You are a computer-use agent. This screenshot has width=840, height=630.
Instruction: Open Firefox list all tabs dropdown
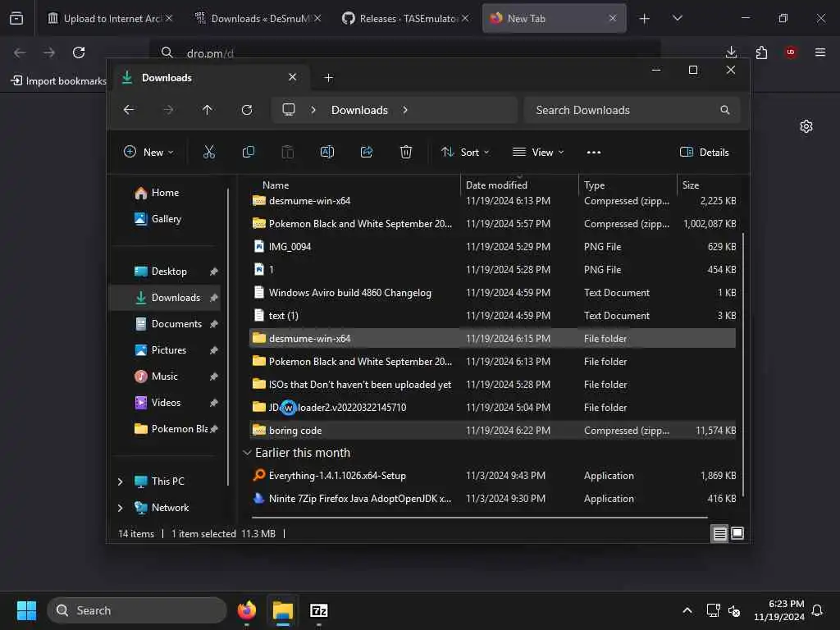[x=678, y=18]
